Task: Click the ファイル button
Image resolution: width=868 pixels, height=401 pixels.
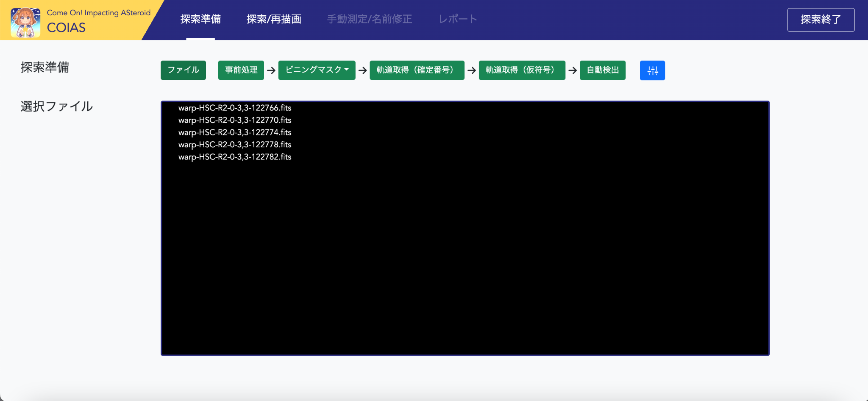Action: (x=183, y=70)
